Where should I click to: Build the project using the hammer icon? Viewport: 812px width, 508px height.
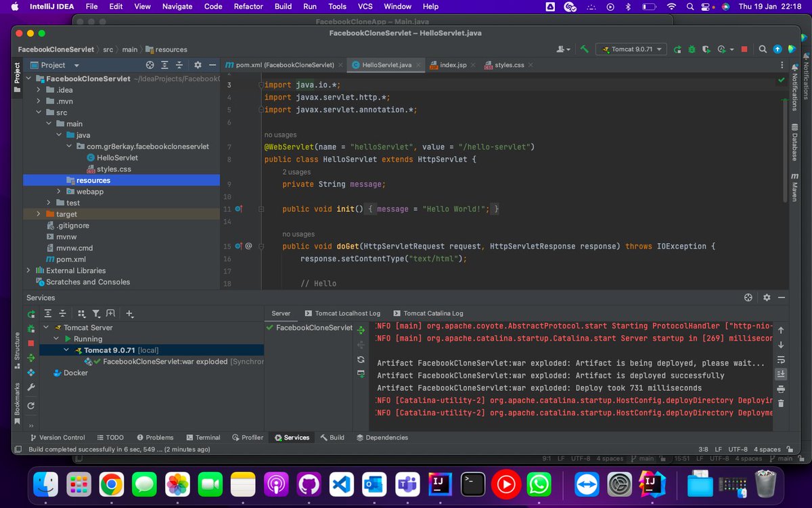585,49
